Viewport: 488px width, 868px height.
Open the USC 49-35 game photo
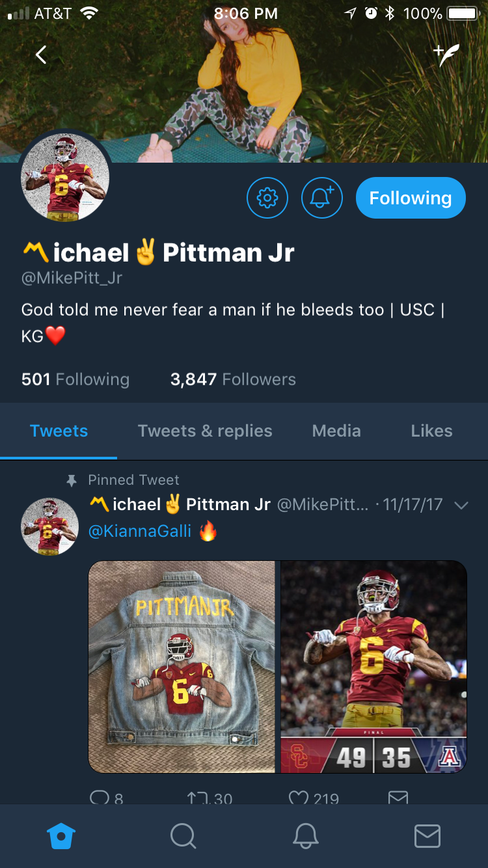coord(373,666)
